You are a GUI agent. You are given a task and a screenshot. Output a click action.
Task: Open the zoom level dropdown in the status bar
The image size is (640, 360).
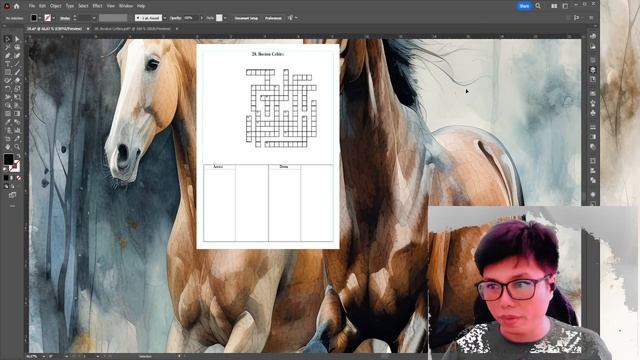(43, 357)
